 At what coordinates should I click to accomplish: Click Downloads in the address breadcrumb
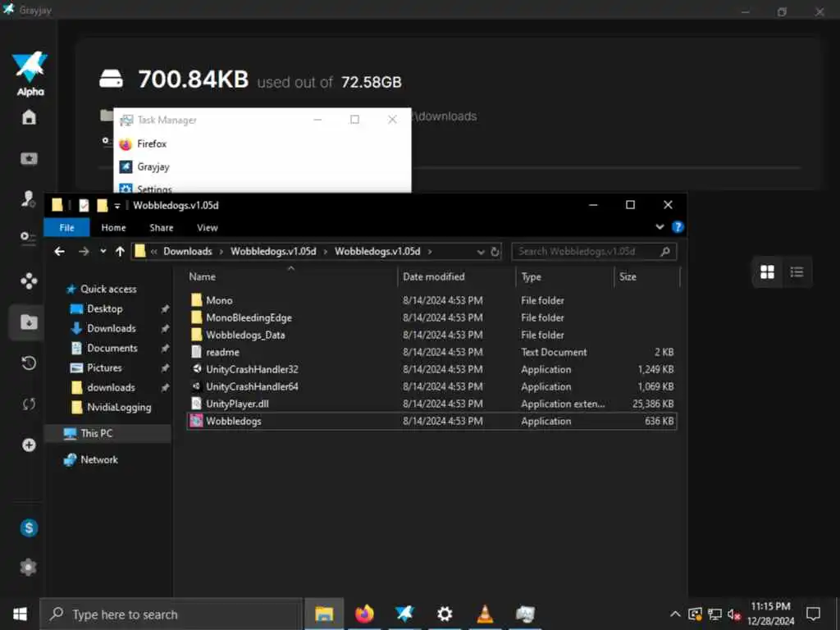click(x=188, y=251)
